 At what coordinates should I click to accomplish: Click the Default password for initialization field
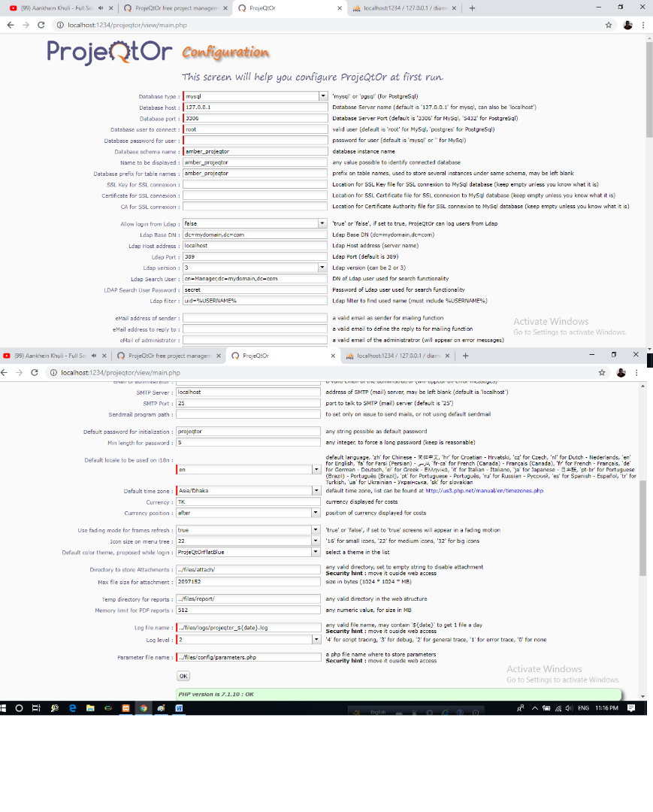[x=249, y=432]
